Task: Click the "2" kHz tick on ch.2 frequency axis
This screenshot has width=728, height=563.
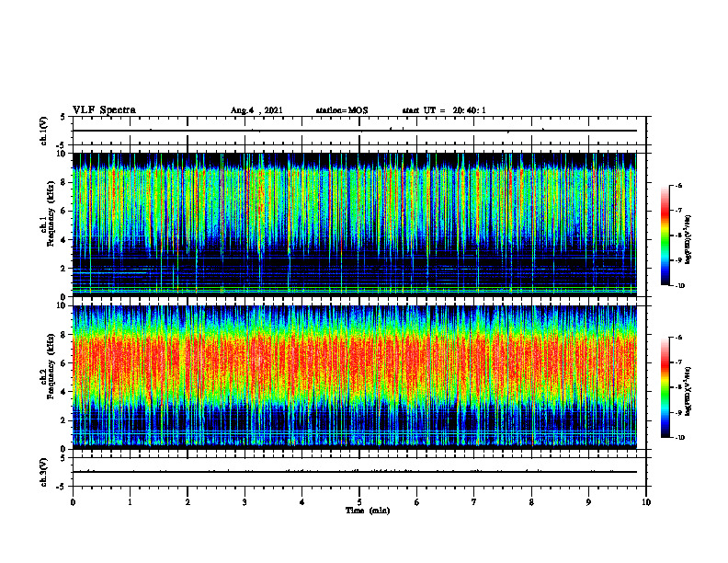Action: pyautogui.click(x=64, y=420)
